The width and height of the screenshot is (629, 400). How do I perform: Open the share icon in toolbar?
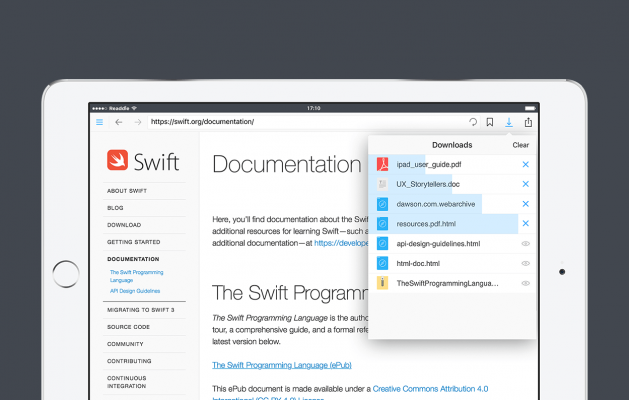[528, 122]
